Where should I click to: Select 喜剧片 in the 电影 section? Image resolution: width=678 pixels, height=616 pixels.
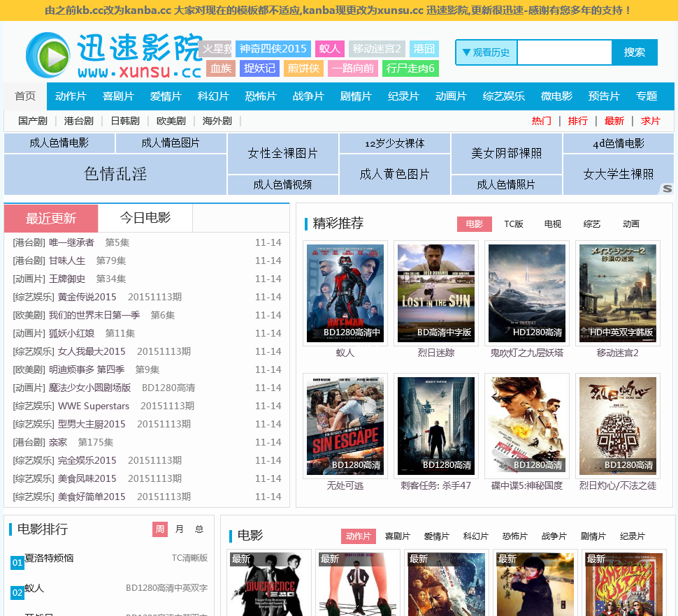(398, 536)
